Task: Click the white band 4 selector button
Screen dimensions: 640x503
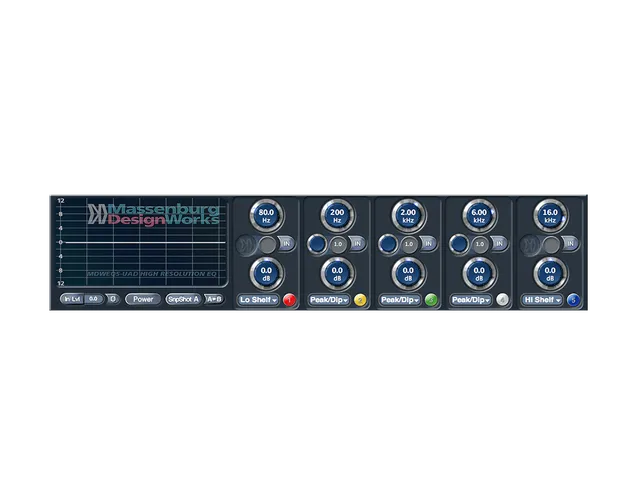Action: coord(502,300)
